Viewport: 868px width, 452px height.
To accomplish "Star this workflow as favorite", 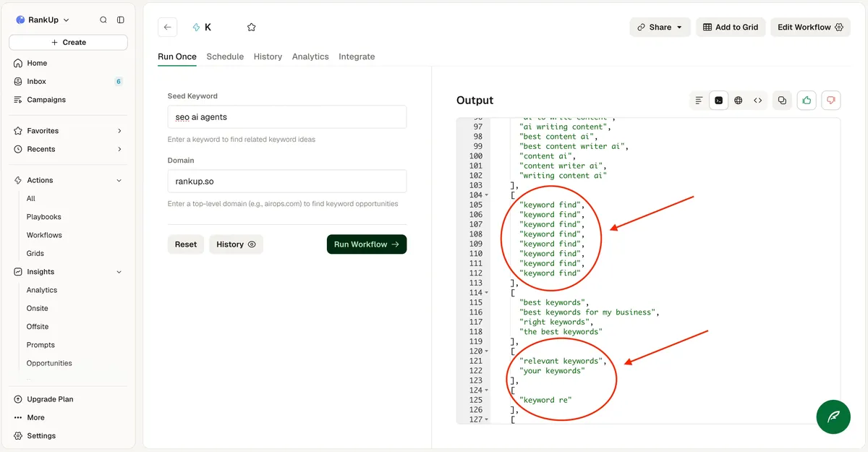I will click(x=252, y=27).
